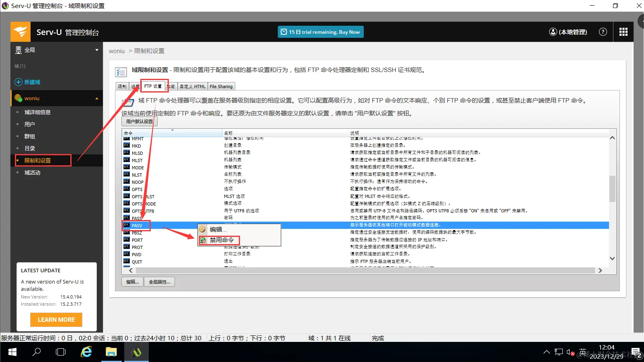The height and width of the screenshot is (362, 644).
Task: Click the Serv-U orange logo icon
Action: click(20, 32)
